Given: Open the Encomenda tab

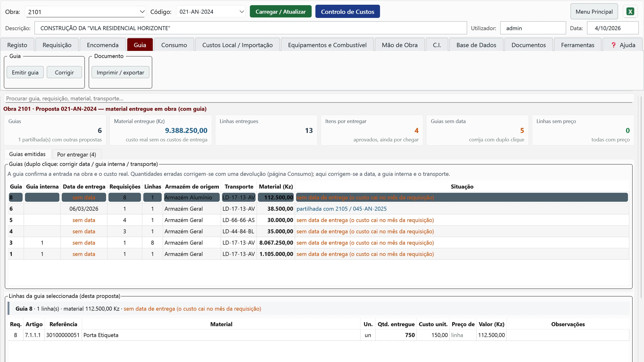Looking at the screenshot, I should (x=103, y=45).
